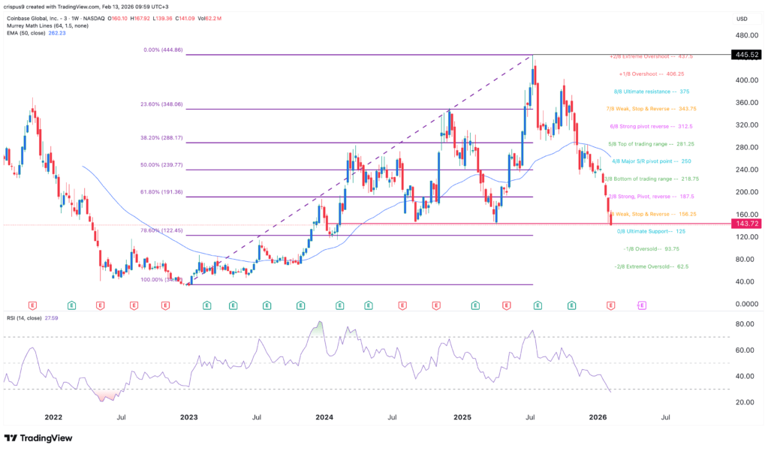The width and height of the screenshot is (768, 451).
Task: Click the 2022 label on the time axis
Action: [x=53, y=418]
